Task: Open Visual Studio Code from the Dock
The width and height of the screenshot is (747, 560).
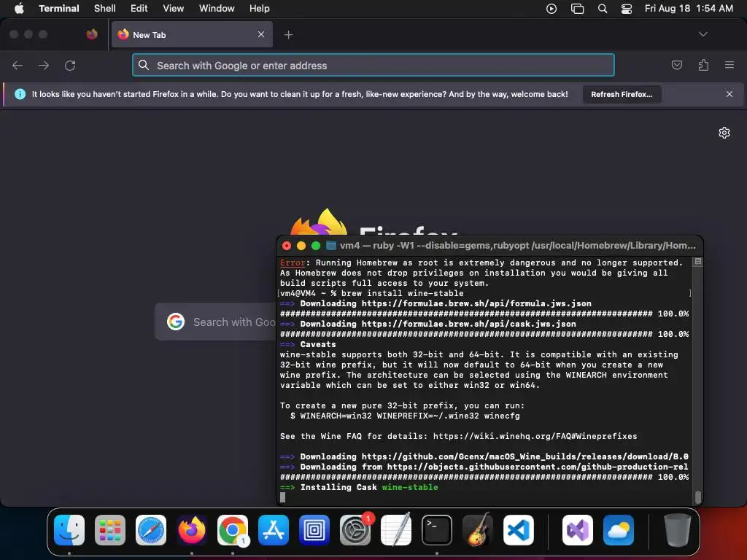Action: coord(519,529)
